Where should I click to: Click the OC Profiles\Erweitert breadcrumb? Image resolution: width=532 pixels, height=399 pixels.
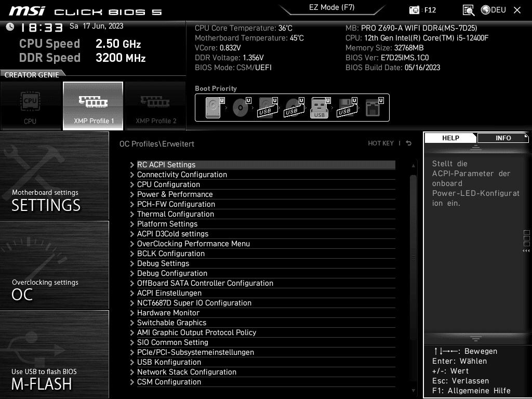click(157, 143)
